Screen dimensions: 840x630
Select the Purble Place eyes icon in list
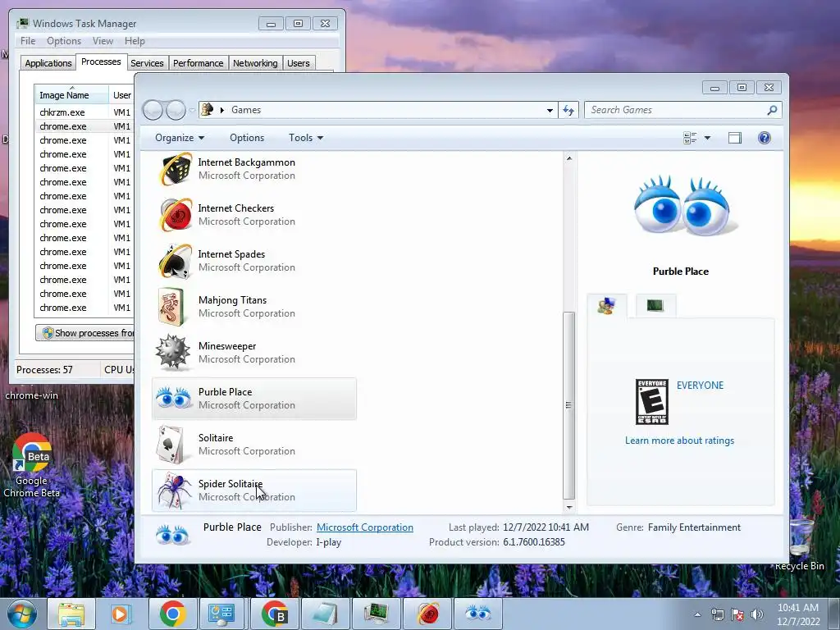click(x=174, y=399)
